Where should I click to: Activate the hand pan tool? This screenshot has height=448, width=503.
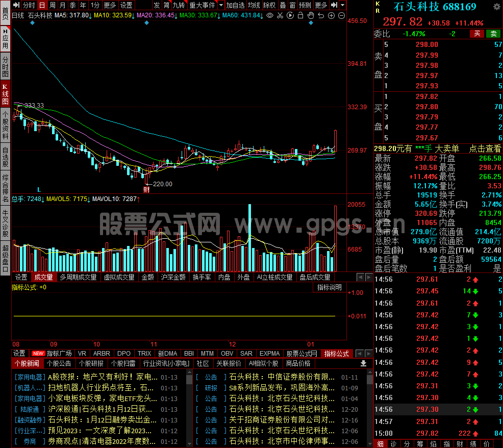(x=311, y=15)
